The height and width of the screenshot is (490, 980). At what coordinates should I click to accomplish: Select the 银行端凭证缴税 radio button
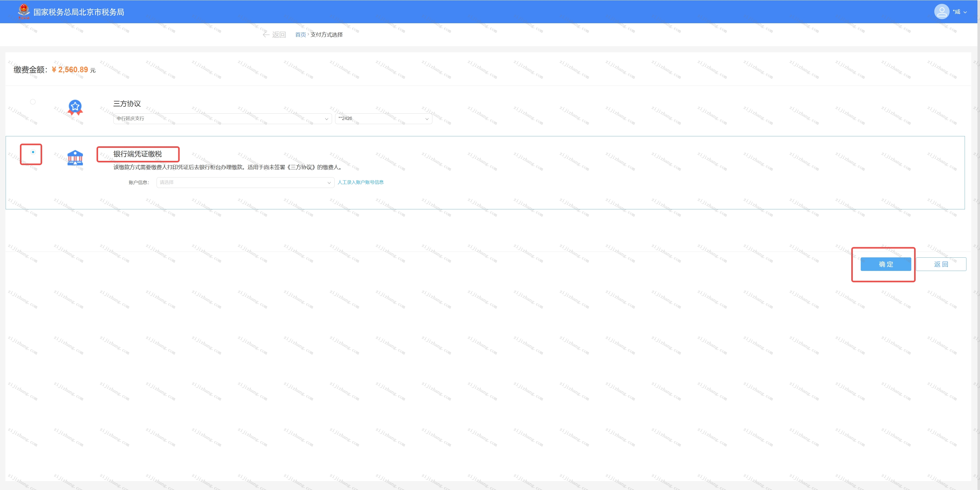pos(33,152)
